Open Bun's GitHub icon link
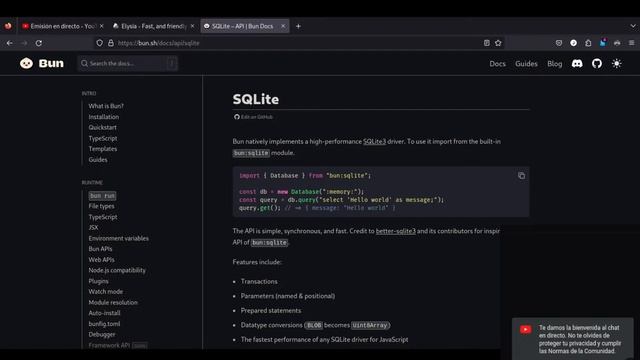Viewport: 640px width, 360px height. coord(597,63)
